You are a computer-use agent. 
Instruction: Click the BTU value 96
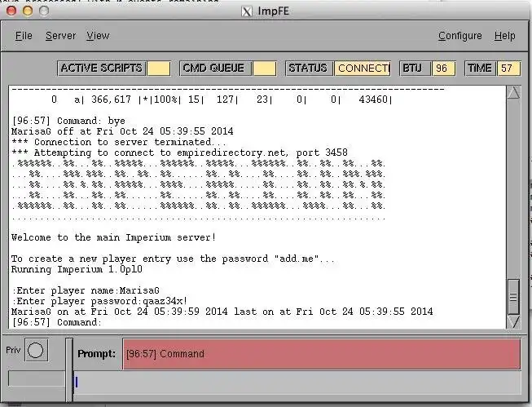coord(442,69)
